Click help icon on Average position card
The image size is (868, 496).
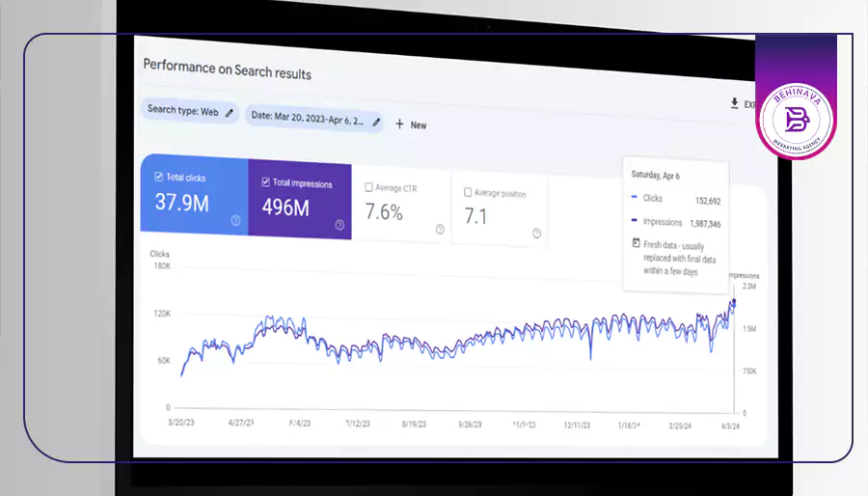pyautogui.click(x=537, y=233)
